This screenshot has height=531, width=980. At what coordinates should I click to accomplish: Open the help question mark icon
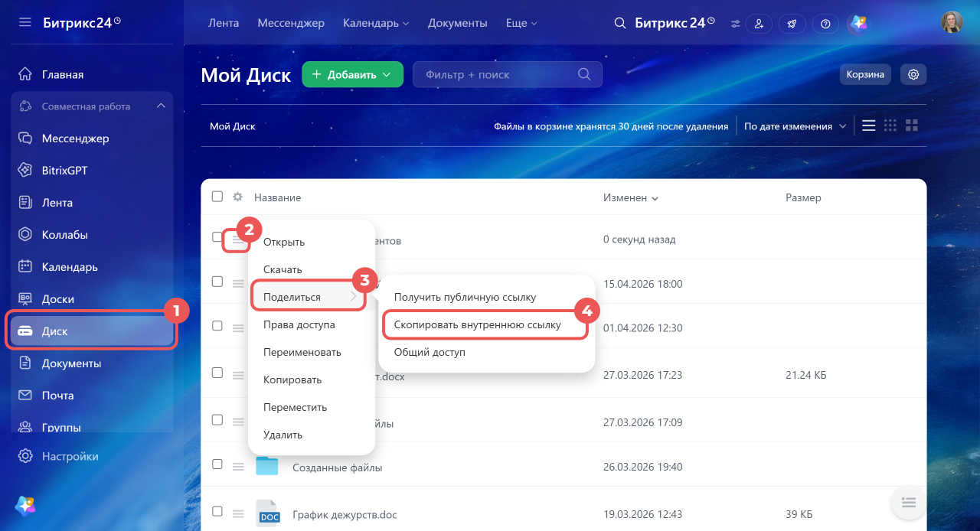[x=825, y=24]
